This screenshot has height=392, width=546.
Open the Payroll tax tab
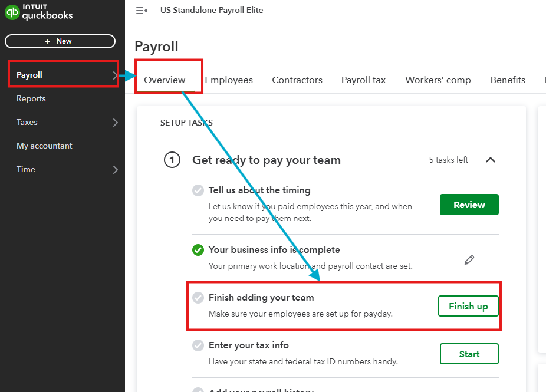363,80
